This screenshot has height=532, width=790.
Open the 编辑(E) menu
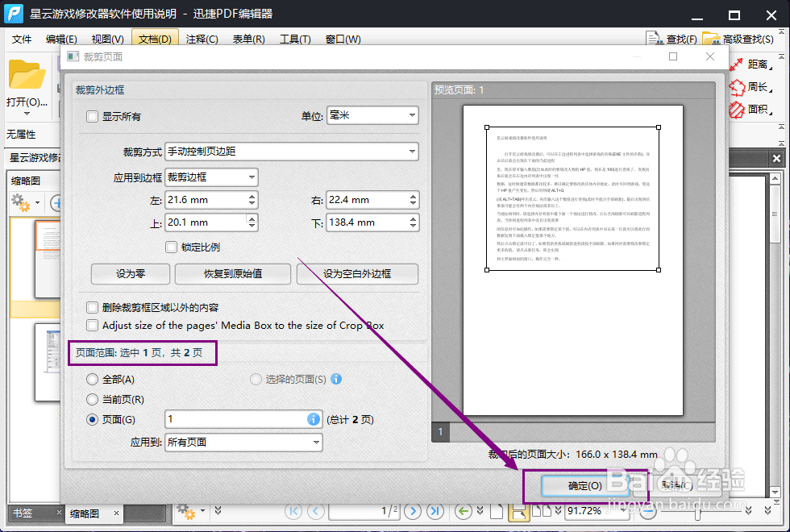tap(61, 39)
